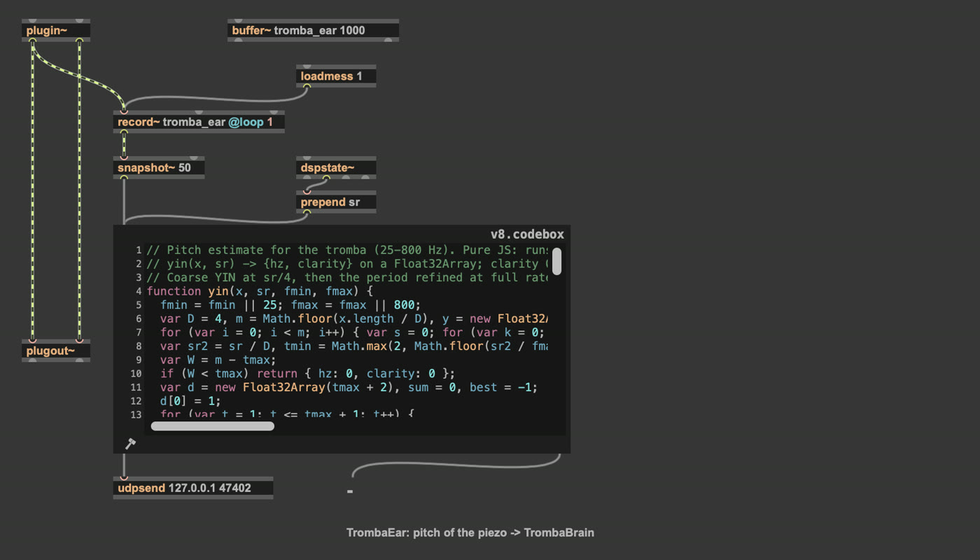Click code line 8 var sr2 = sr / D
Screen dimensions: 980x560
pos(353,346)
